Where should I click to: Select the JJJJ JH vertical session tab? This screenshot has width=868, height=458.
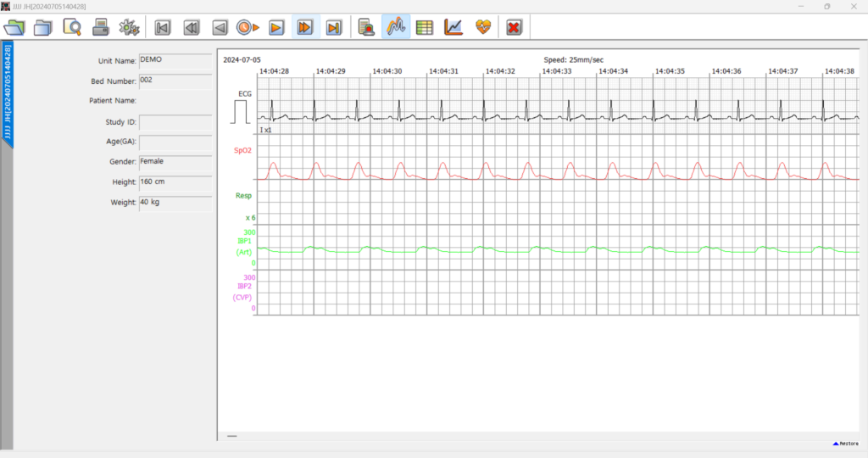tap(7, 93)
